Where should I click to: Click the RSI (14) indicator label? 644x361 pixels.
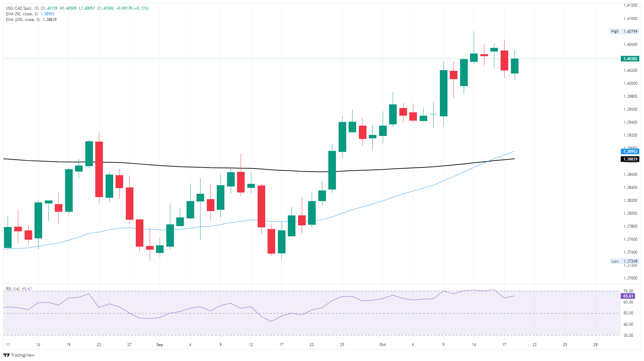click(x=13, y=289)
